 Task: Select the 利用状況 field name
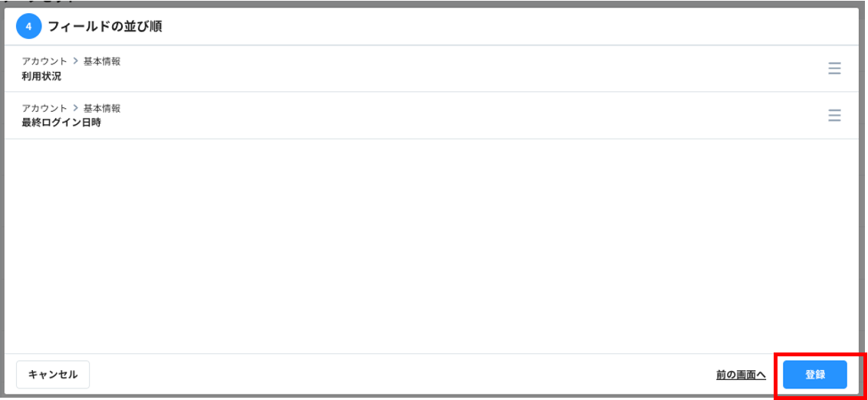(41, 76)
